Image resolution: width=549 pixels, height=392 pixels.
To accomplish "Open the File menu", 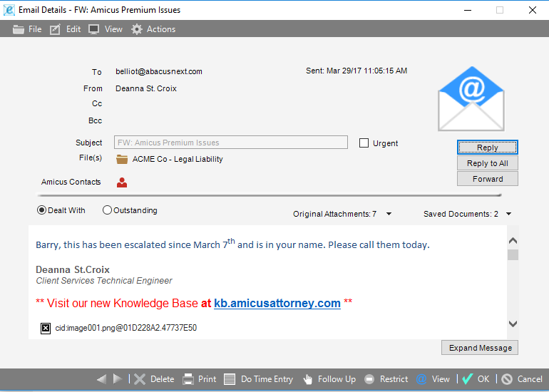I will pos(35,29).
